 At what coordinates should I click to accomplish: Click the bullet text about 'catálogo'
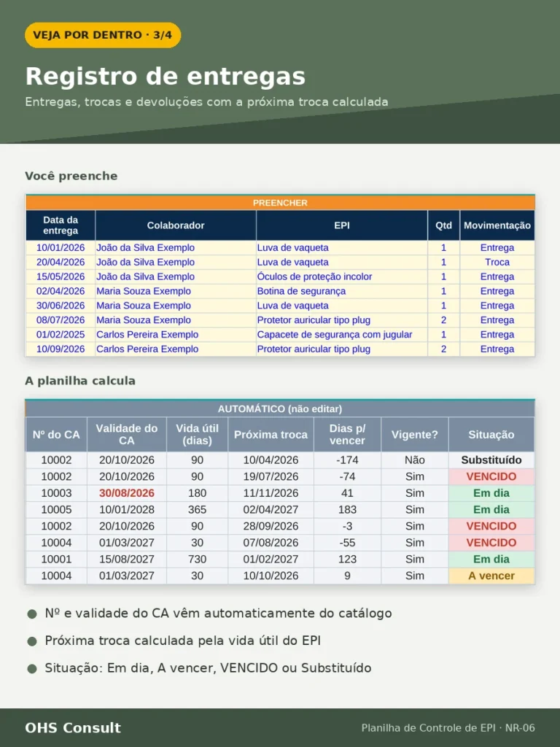[218, 613]
